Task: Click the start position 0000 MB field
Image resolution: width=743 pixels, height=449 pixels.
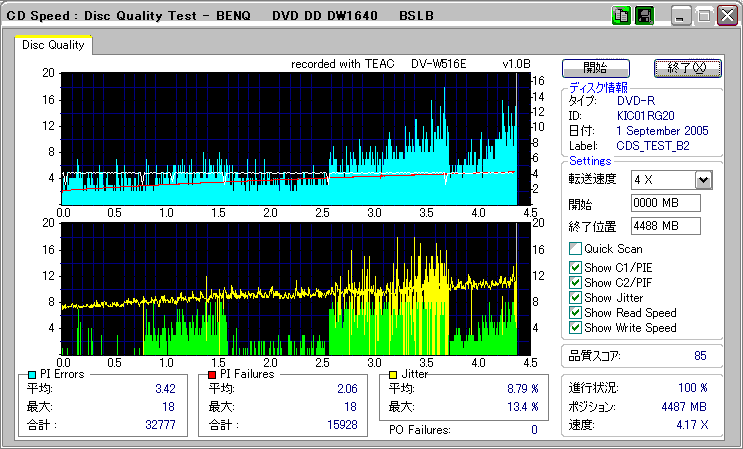Action: tap(664, 203)
